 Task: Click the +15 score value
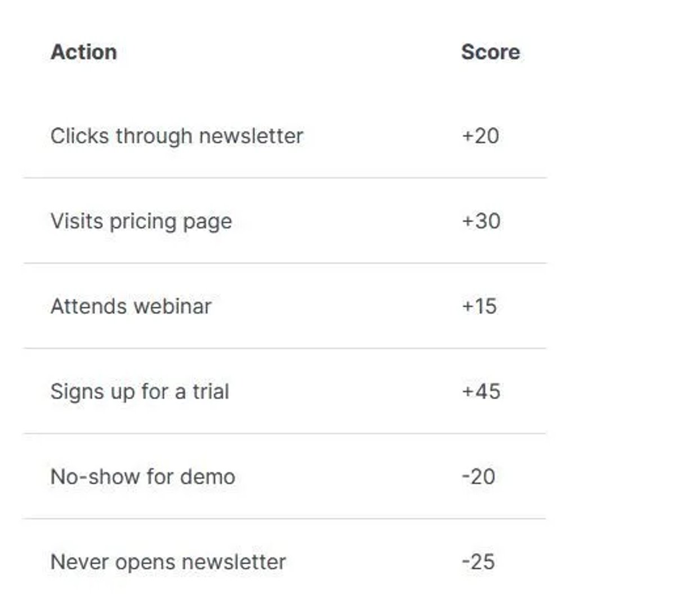[x=479, y=306]
